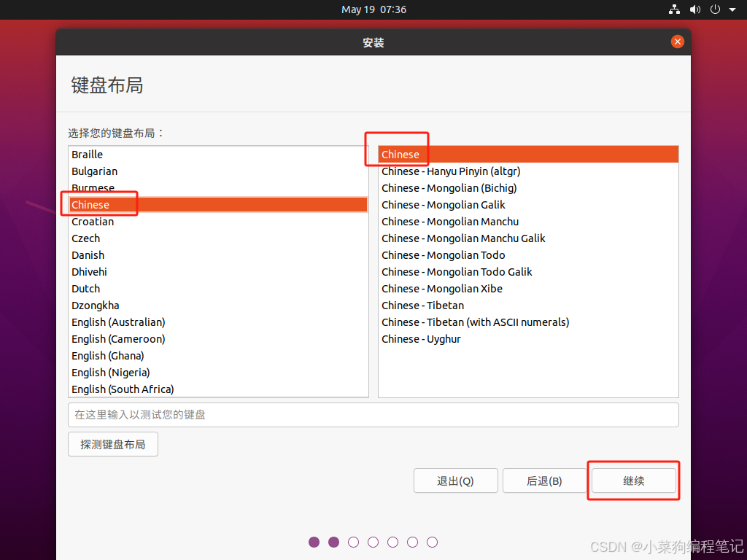Select Czech in the layout list
Viewport: 747px width, 560px height.
[x=218, y=238]
